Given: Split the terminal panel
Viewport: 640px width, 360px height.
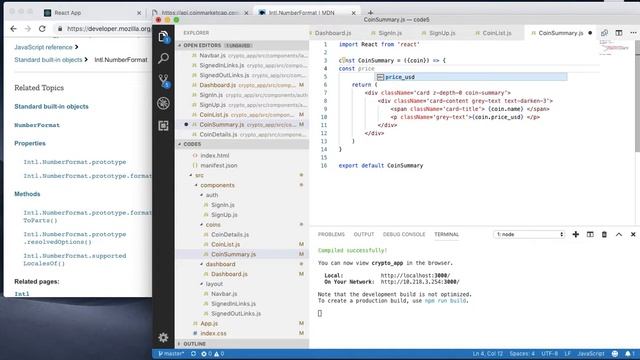Looking at the screenshot, I should (x=590, y=234).
